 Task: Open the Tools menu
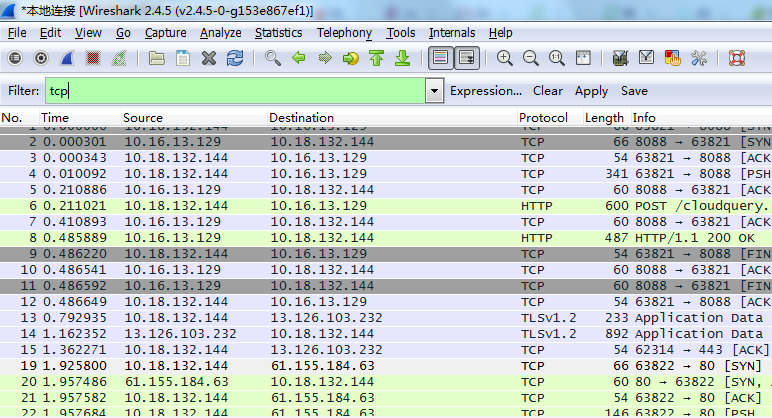[x=401, y=32]
